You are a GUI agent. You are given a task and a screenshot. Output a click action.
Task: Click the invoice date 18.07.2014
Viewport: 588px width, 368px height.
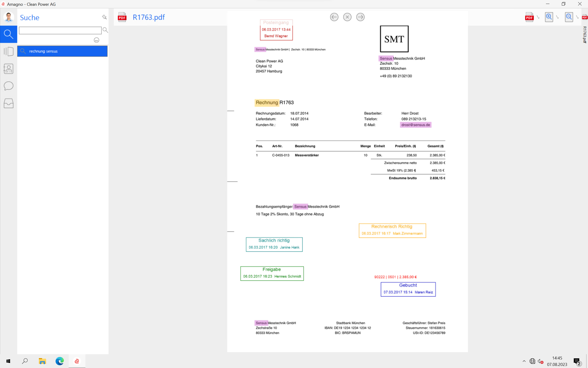click(299, 113)
